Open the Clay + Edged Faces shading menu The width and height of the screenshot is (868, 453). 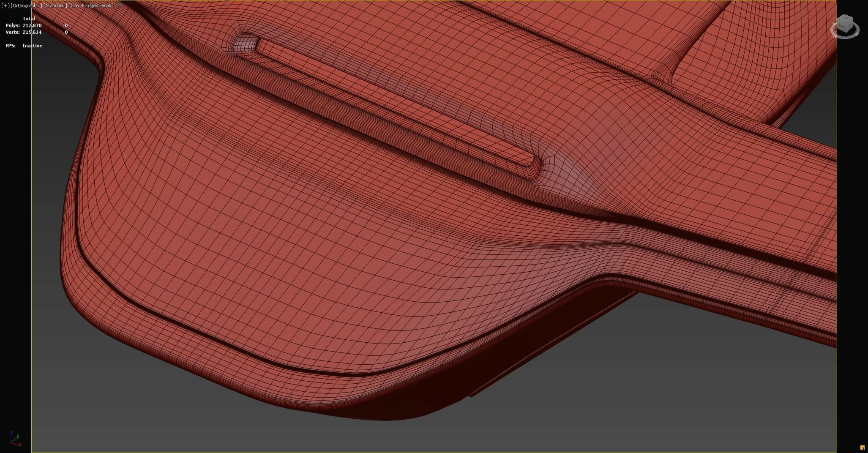[91, 5]
